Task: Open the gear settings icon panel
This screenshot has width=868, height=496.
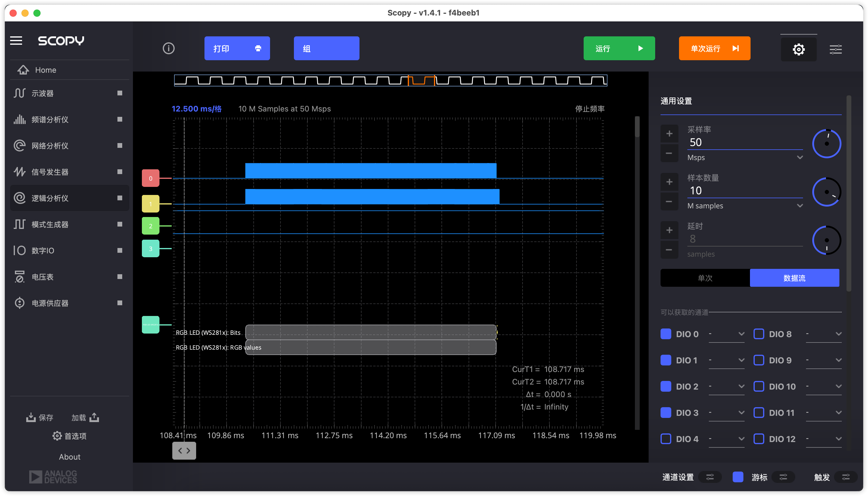Action: click(x=799, y=49)
